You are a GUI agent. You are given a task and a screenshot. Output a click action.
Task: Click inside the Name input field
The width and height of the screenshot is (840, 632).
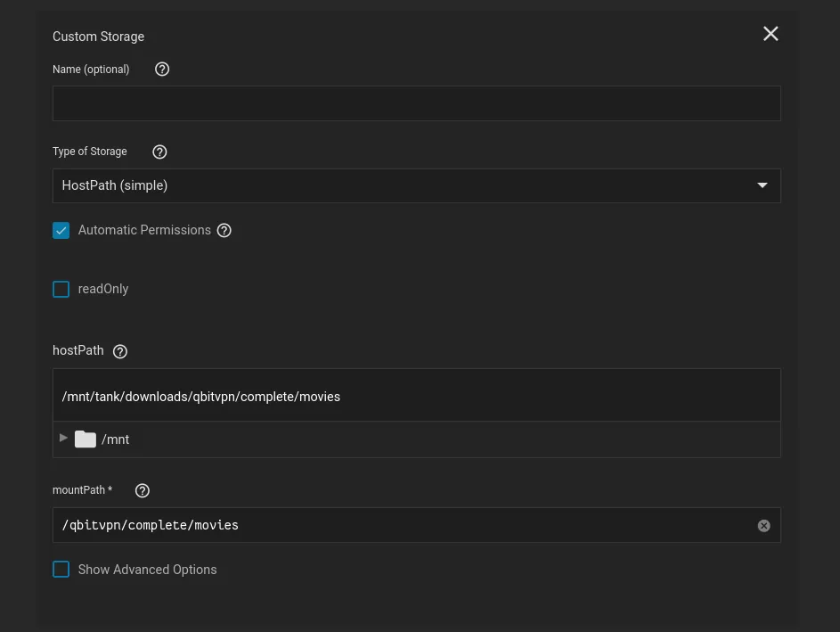[x=416, y=103]
